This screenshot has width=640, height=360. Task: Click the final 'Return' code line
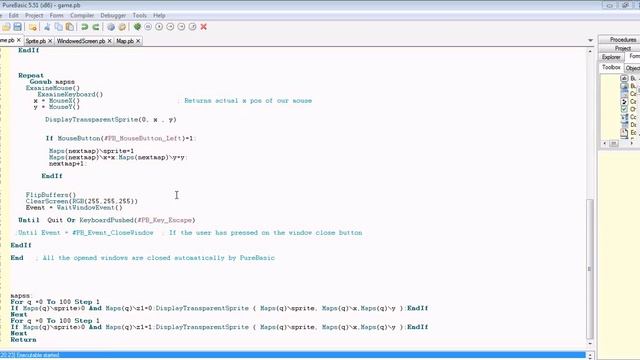(23, 340)
